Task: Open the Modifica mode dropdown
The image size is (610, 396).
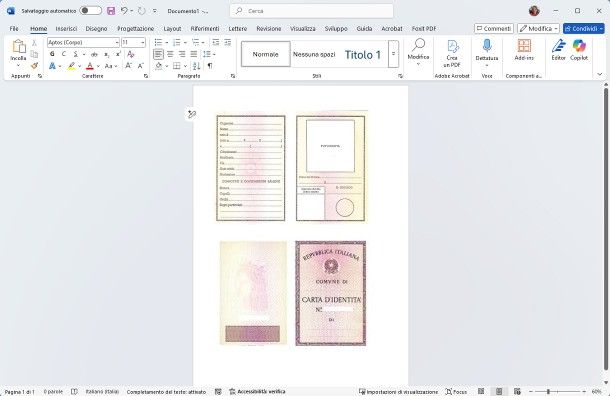Action: tap(538, 28)
